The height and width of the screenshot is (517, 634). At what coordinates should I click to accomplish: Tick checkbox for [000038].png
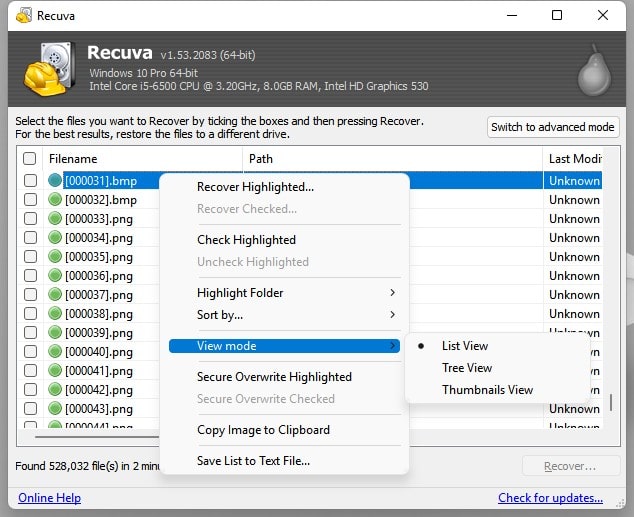coord(30,313)
